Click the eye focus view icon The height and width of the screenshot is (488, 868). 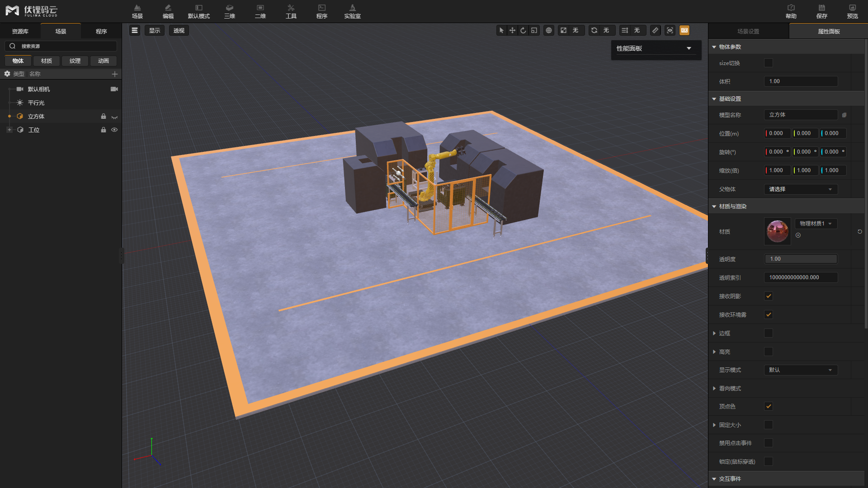coord(670,30)
